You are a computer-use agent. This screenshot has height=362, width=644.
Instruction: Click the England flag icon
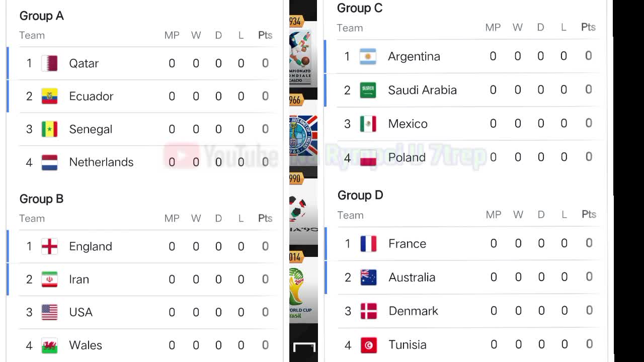pos(49,246)
